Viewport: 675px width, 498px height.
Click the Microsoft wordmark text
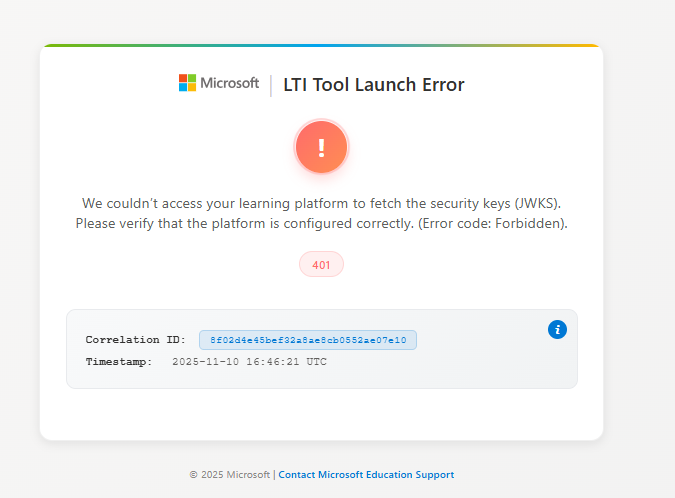[230, 83]
